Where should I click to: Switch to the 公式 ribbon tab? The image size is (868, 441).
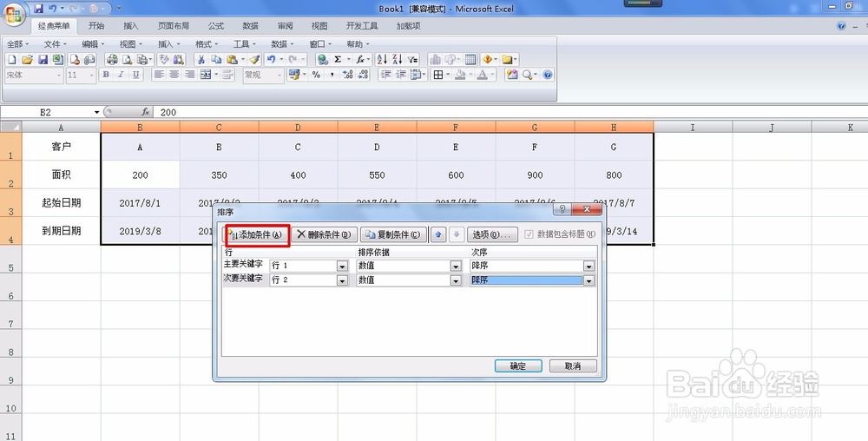pos(216,26)
